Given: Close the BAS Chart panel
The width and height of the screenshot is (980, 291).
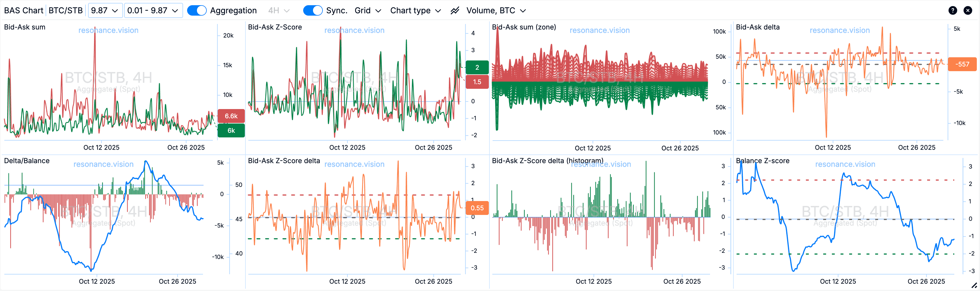Looking at the screenshot, I should point(968,11).
